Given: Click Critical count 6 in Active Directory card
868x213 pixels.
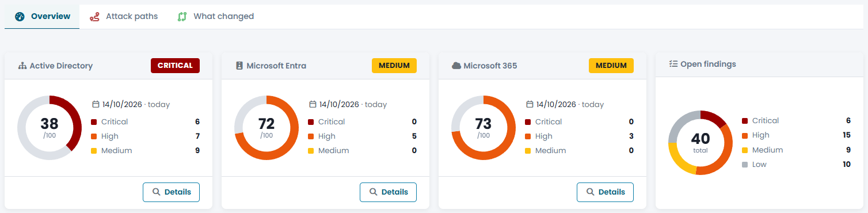Looking at the screenshot, I should [x=197, y=122].
